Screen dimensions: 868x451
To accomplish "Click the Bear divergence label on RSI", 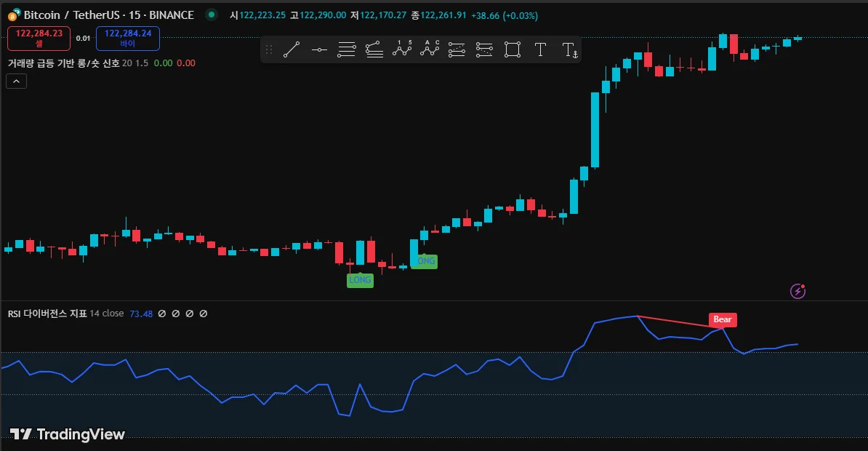I will tap(723, 319).
